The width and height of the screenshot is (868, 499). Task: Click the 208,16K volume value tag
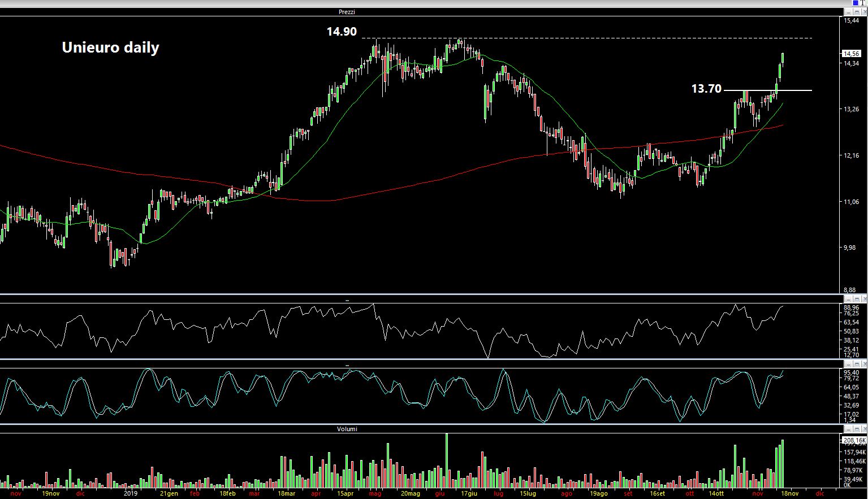coord(854,440)
